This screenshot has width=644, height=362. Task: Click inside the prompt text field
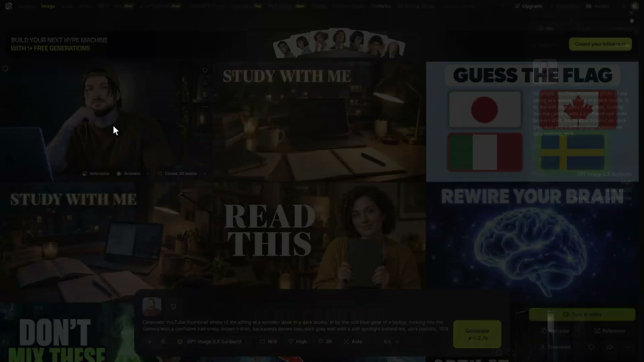click(x=295, y=326)
